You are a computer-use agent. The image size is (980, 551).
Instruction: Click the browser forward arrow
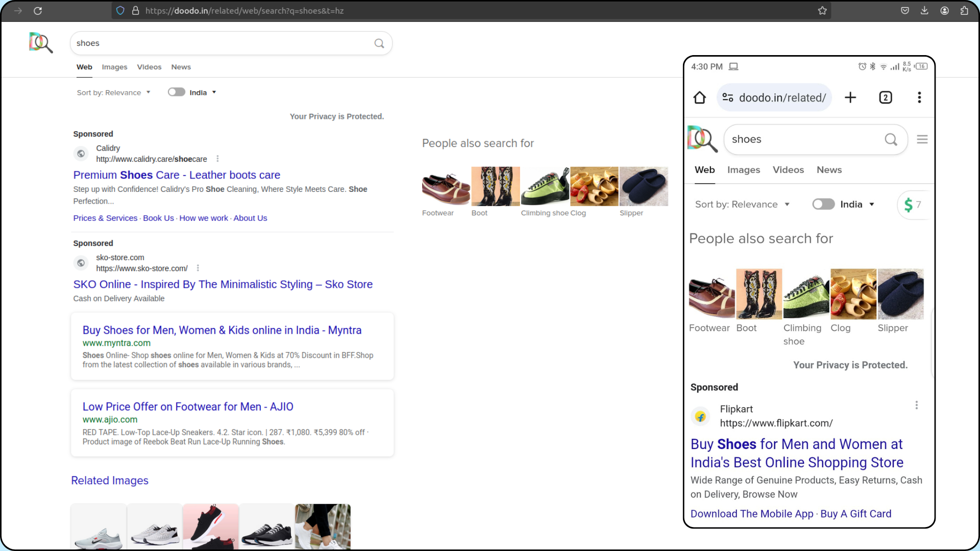coord(18,11)
